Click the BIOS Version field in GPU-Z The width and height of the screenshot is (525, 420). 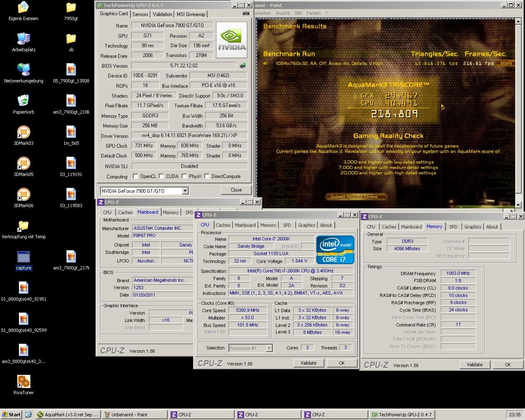coord(184,66)
